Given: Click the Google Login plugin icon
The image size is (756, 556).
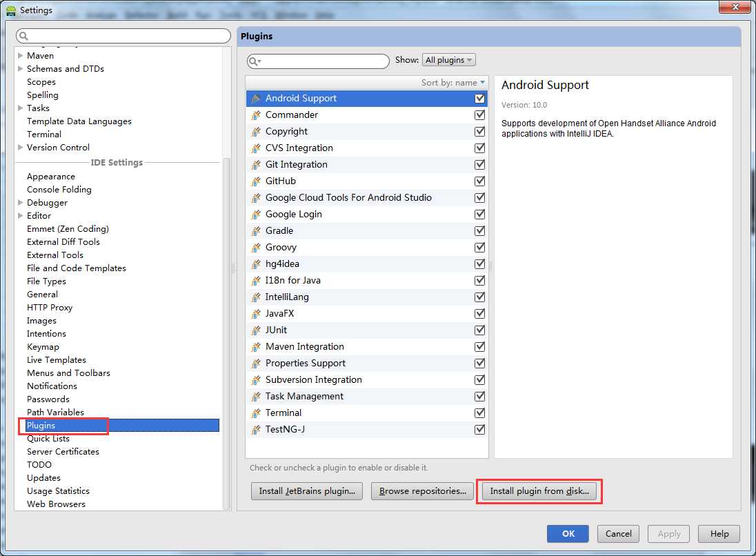Looking at the screenshot, I should pyautogui.click(x=256, y=214).
